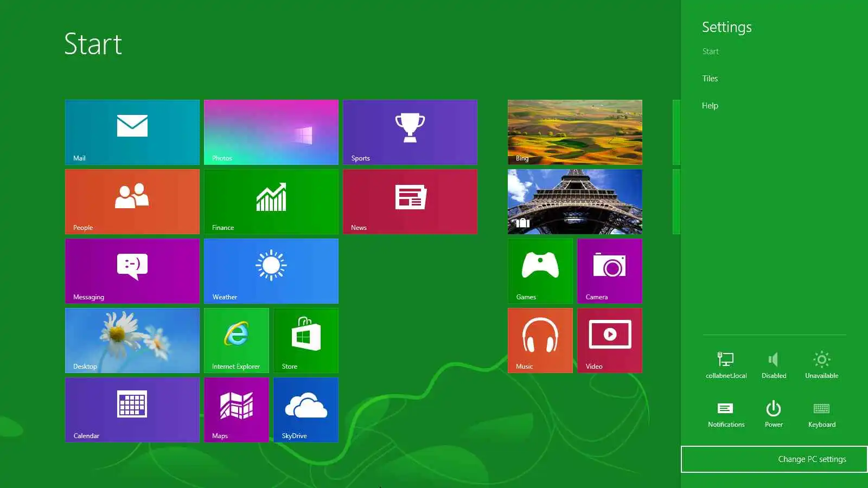Open the Weather sun tile

[x=271, y=271]
